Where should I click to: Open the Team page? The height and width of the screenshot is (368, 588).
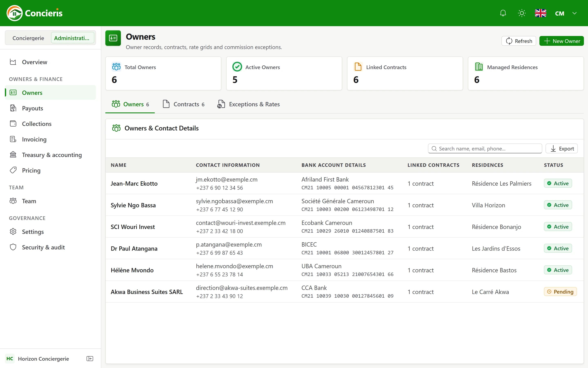point(50,201)
